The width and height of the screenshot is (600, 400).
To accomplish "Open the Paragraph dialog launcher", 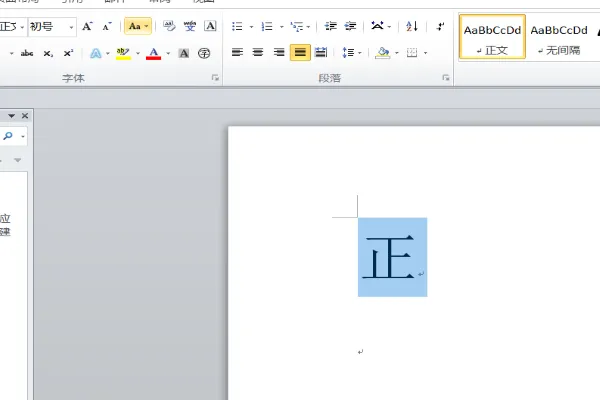I will coord(448,77).
